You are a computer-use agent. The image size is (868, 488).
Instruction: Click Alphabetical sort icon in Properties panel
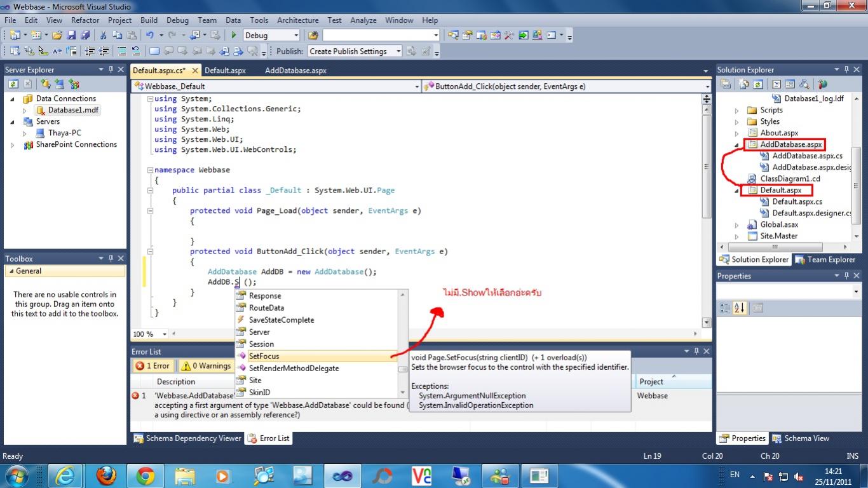coord(740,308)
